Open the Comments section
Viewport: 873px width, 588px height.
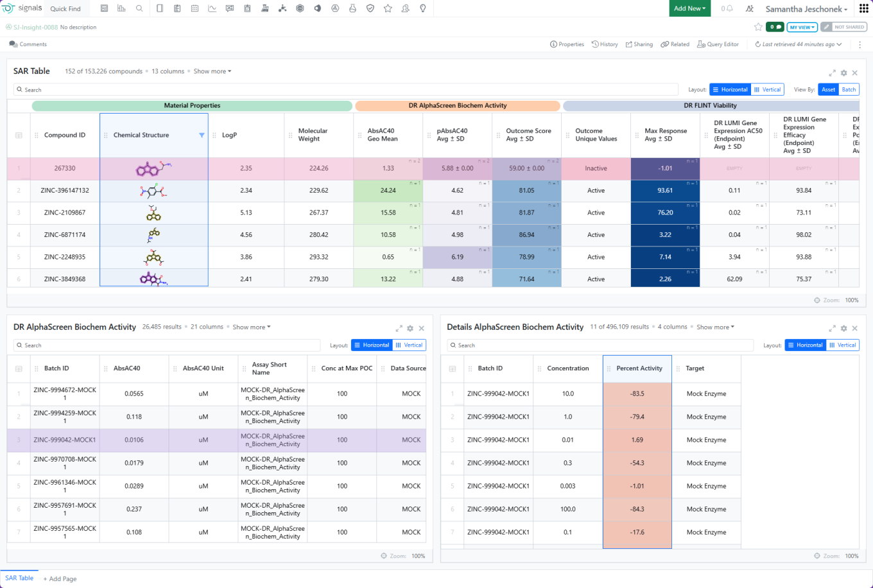[28, 44]
